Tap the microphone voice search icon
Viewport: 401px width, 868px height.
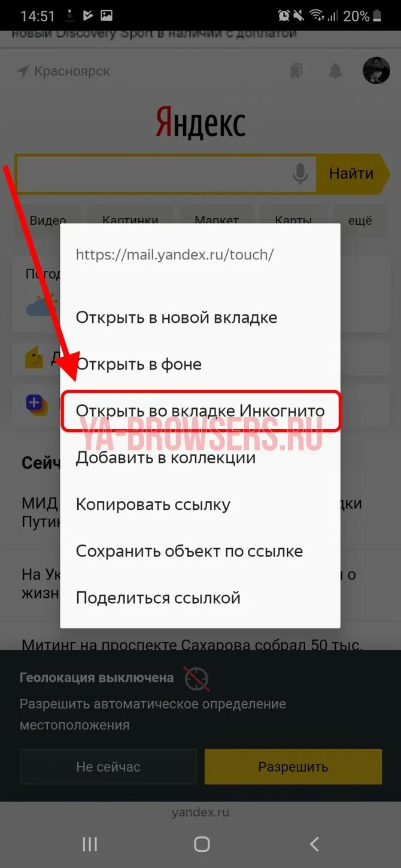point(300,174)
